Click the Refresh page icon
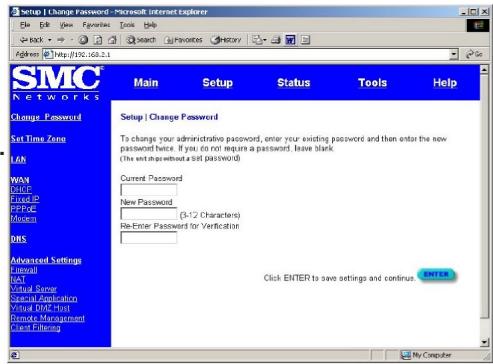 (98, 40)
